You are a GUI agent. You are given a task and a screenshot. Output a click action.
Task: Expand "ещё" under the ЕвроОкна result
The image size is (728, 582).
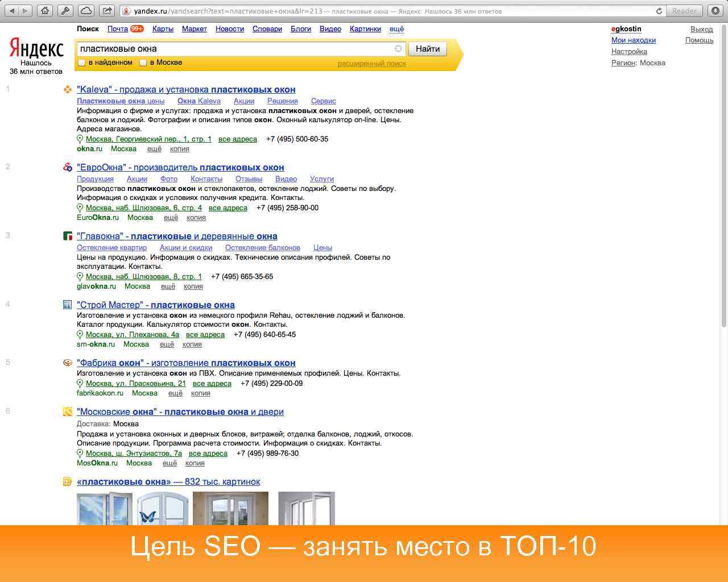[x=171, y=217]
